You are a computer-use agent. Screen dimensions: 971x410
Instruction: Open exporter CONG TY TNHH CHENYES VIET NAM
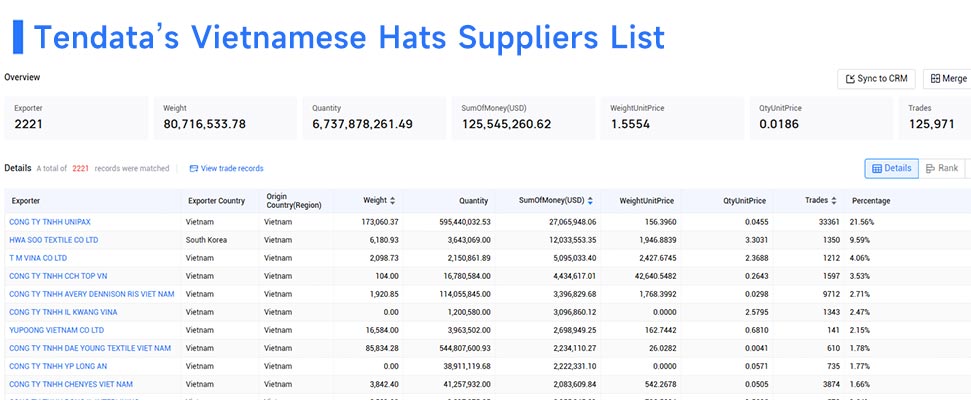click(x=71, y=385)
